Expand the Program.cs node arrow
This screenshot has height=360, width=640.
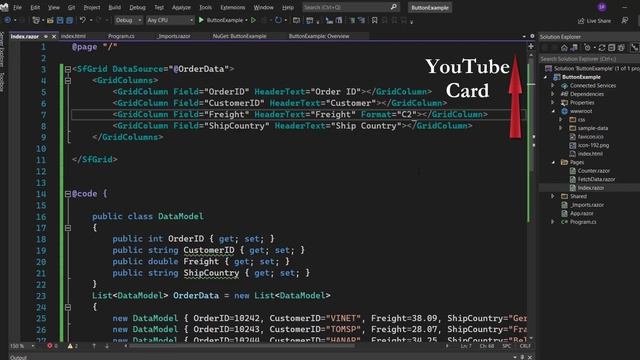point(553,222)
